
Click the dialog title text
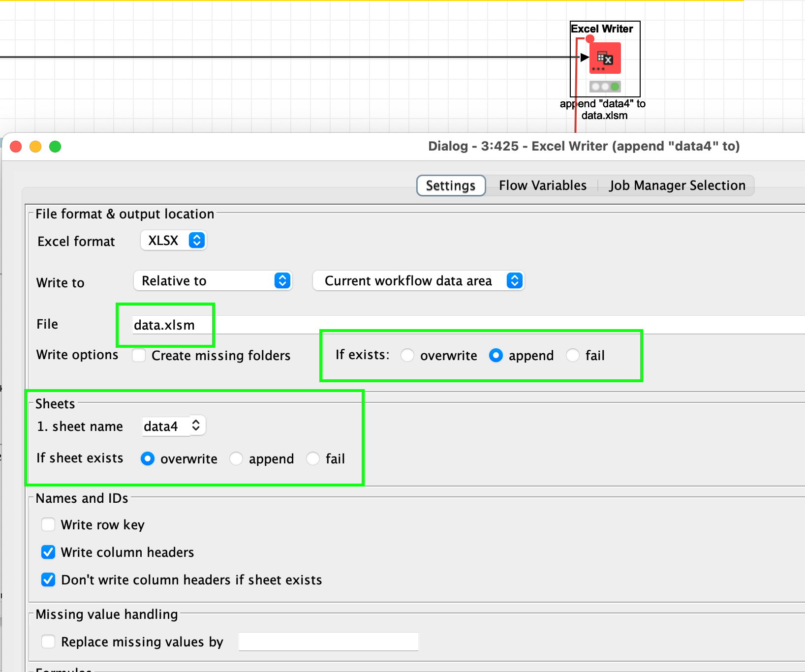[584, 146]
